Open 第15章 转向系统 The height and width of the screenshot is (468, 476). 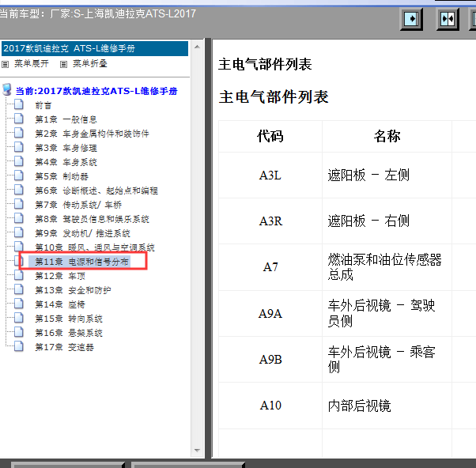[69, 319]
